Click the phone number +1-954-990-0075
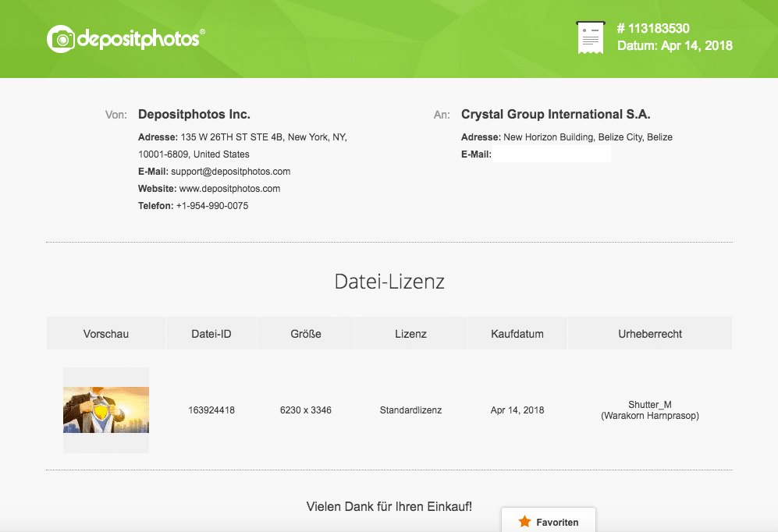The image size is (778, 532). (212, 206)
